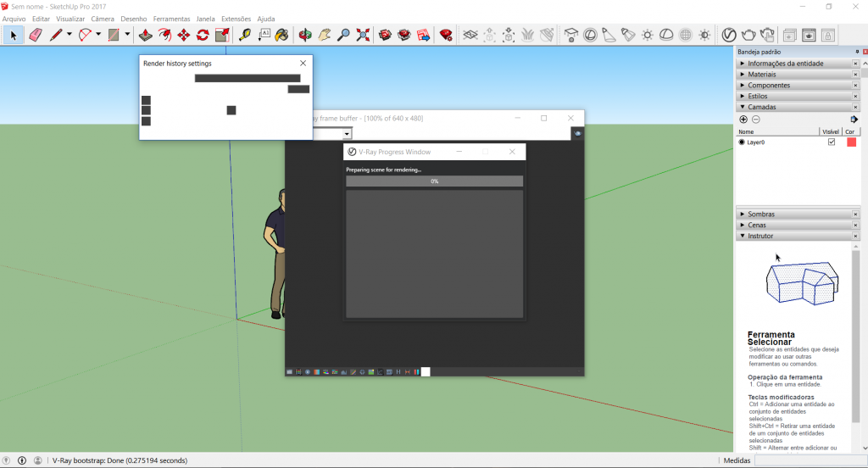868x468 pixels.
Task: Activate the Push/Pull tool
Action: 145,36
